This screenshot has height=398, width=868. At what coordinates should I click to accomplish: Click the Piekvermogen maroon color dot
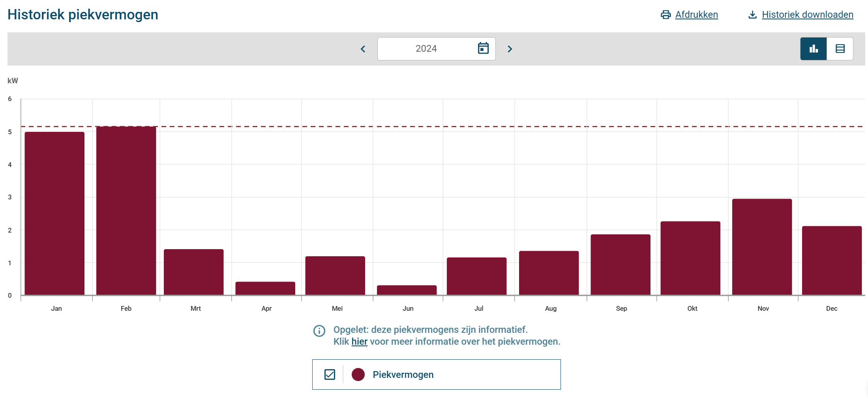(358, 374)
